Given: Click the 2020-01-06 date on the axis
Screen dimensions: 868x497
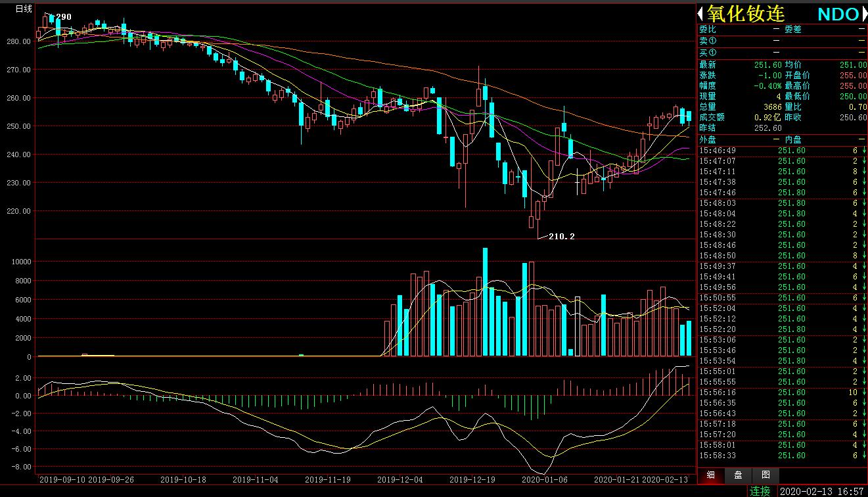Looking at the screenshot, I should [x=545, y=480].
